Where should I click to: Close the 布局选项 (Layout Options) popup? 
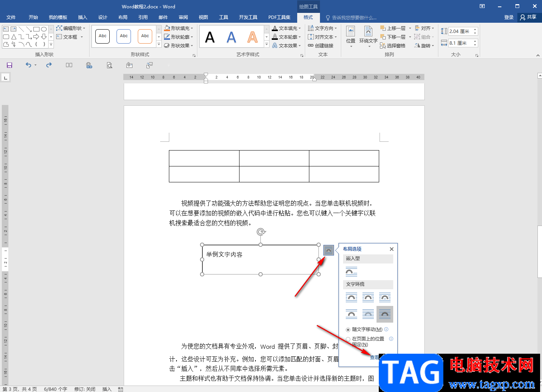pos(392,249)
